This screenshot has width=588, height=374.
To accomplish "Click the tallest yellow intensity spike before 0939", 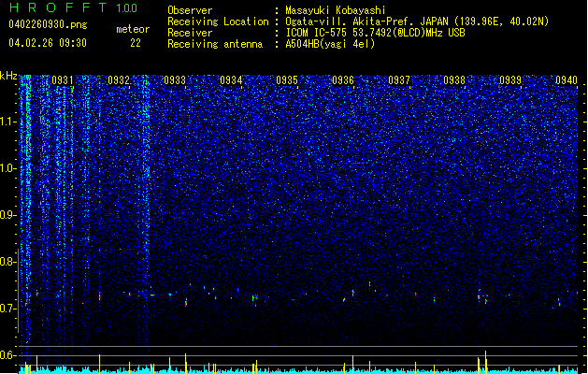I will [485, 362].
